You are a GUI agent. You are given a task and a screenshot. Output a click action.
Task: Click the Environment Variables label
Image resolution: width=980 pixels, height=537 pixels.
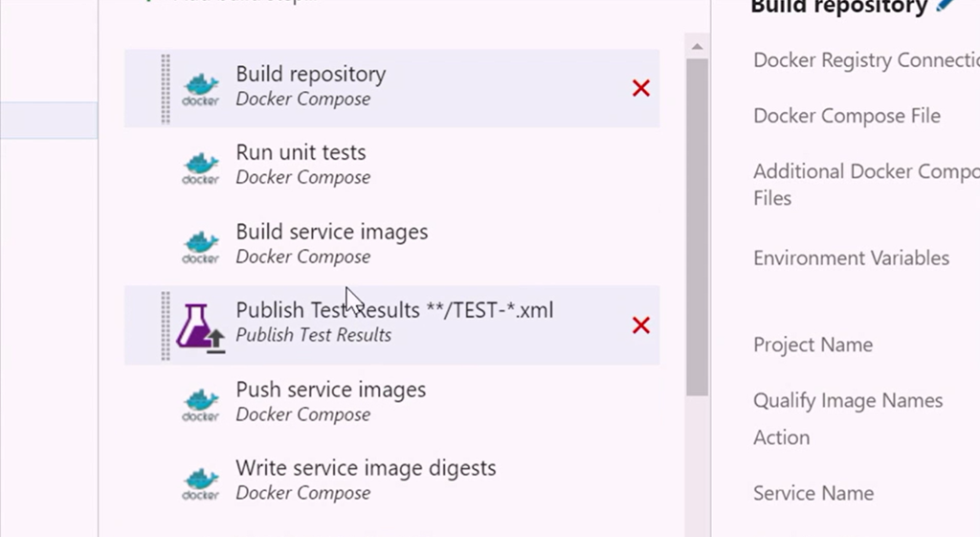pyautogui.click(x=851, y=258)
